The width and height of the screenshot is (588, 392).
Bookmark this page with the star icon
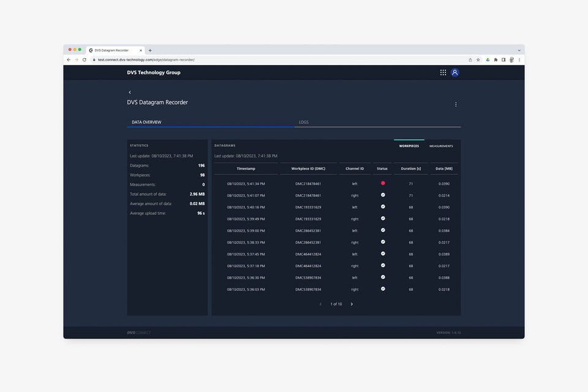click(x=478, y=60)
